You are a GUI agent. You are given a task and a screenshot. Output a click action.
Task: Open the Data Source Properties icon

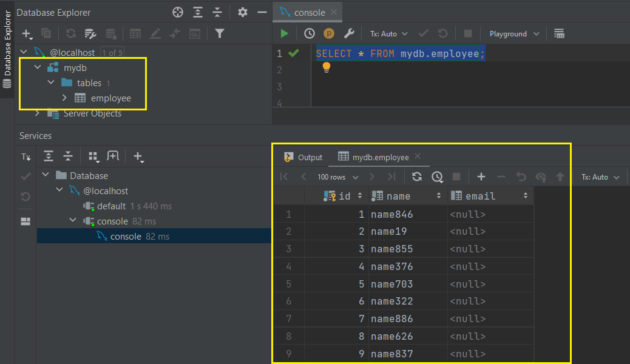[90, 34]
